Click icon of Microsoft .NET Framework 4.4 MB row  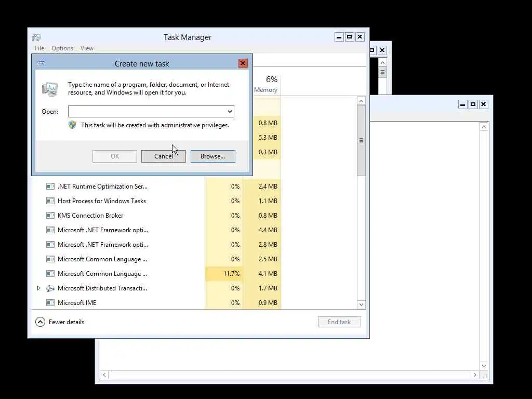50,230
